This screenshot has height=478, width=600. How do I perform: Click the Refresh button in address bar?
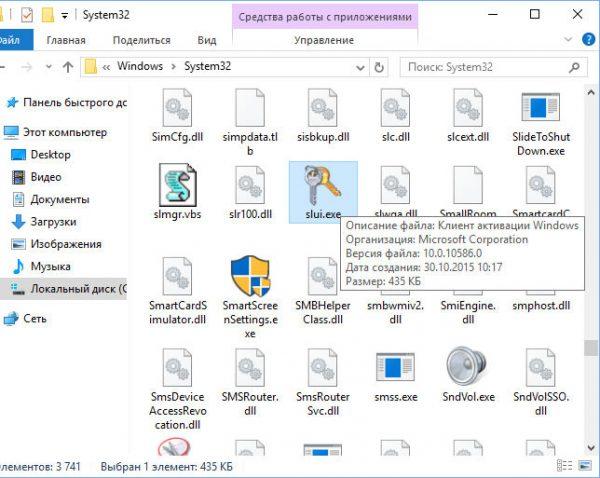pos(379,67)
